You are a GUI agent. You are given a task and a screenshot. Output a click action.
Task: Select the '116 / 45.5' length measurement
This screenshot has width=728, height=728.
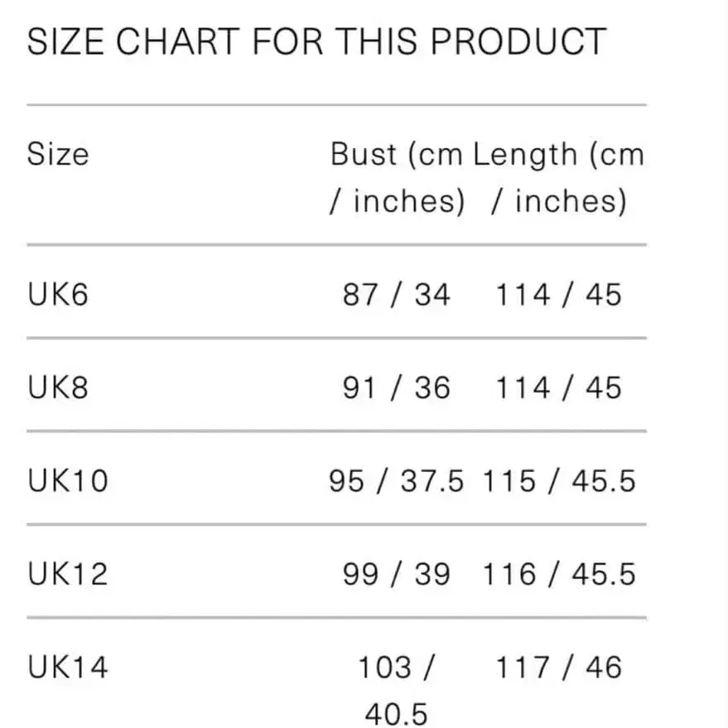(x=559, y=574)
